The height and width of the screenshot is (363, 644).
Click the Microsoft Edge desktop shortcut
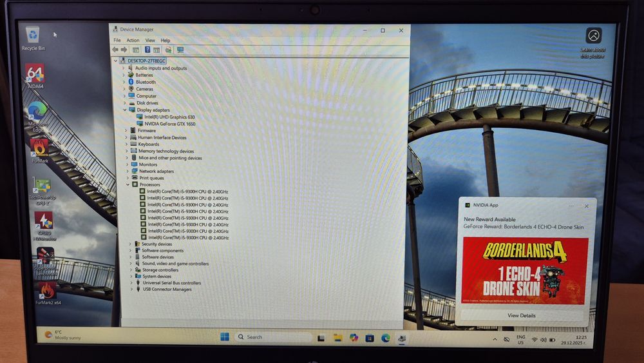click(x=37, y=116)
